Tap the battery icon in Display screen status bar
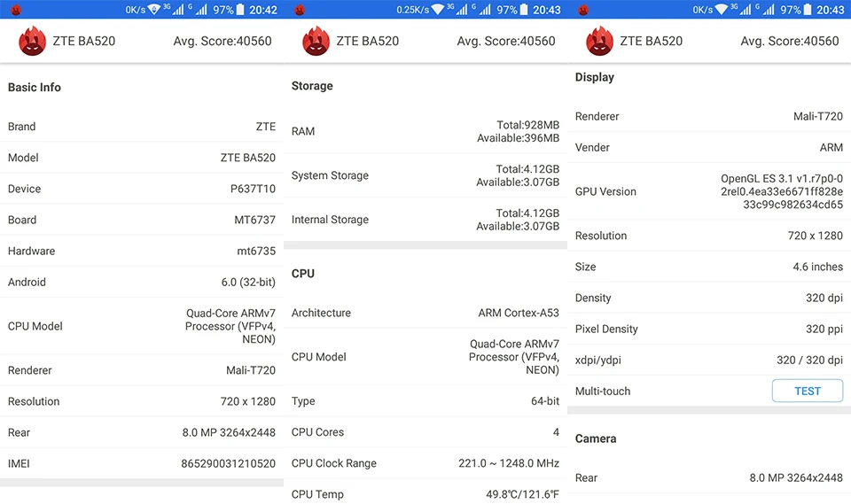851x504 pixels. pyautogui.click(x=808, y=10)
